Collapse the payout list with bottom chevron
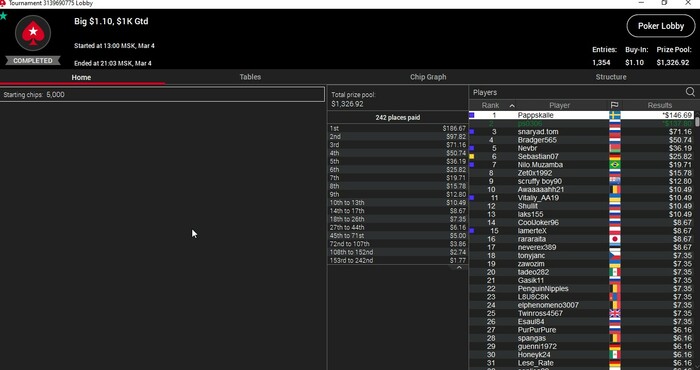 pos(459,267)
